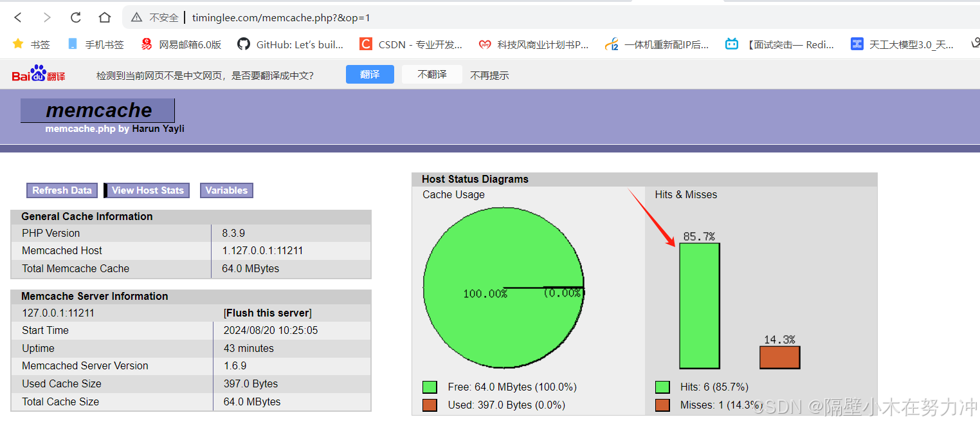Open the 科技风商业计划书 bookmark

coord(534,44)
